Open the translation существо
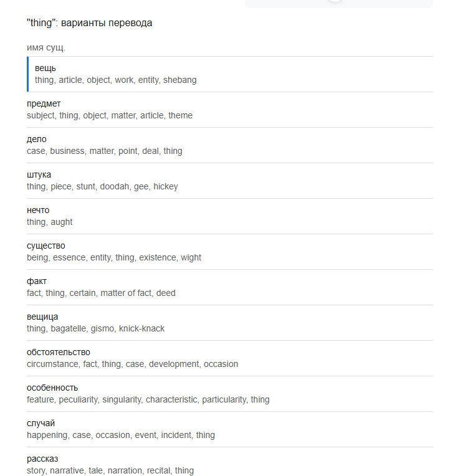463x476 pixels. tap(46, 245)
